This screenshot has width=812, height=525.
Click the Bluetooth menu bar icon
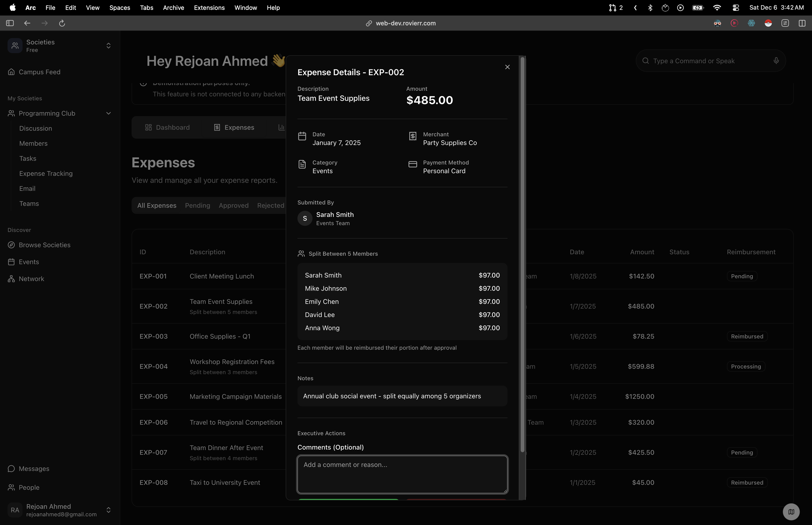tap(650, 8)
